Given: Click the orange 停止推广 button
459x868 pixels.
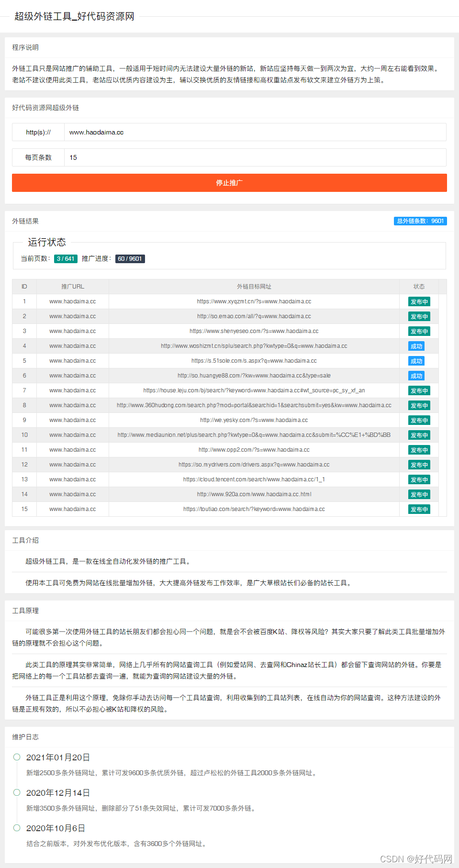Looking at the screenshot, I should (x=229, y=183).
